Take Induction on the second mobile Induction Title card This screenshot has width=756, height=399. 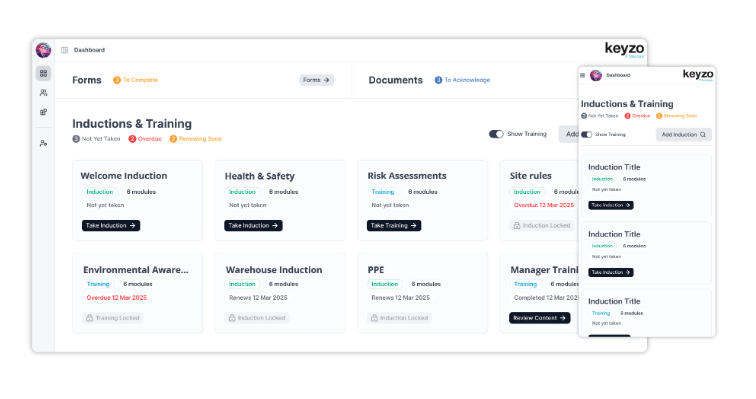pos(611,272)
